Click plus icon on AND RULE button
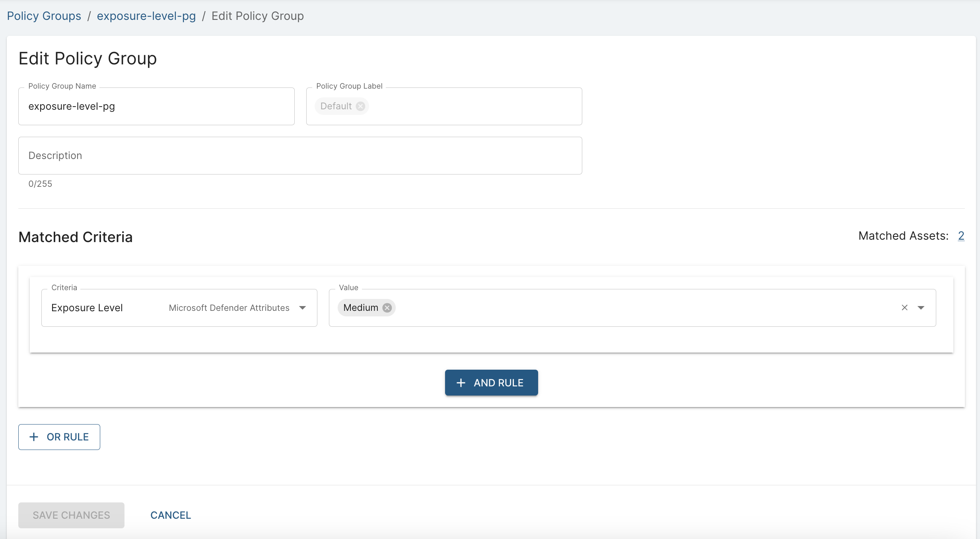 click(461, 383)
